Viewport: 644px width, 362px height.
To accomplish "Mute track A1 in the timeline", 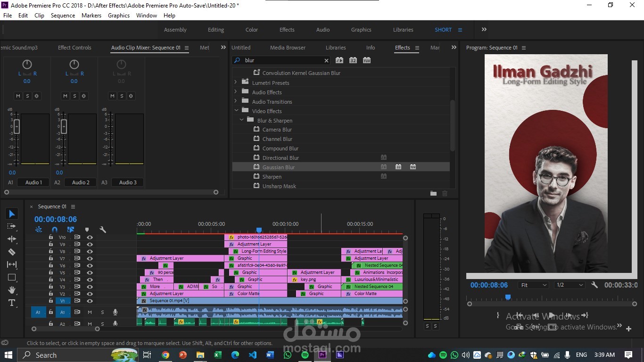I will [x=90, y=312].
